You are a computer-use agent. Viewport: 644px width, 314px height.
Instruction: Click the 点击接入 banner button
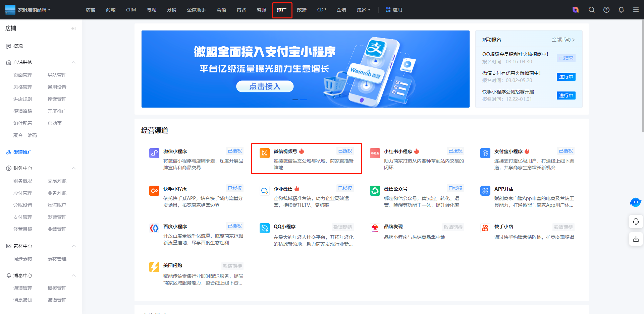(x=265, y=86)
